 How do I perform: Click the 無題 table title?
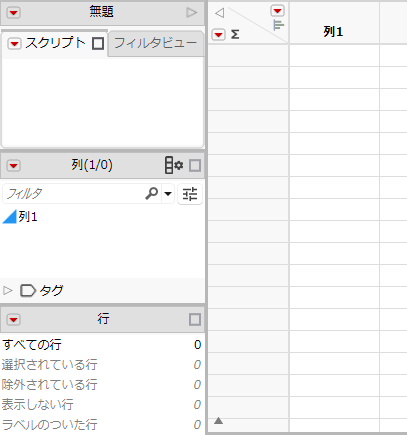click(x=101, y=12)
